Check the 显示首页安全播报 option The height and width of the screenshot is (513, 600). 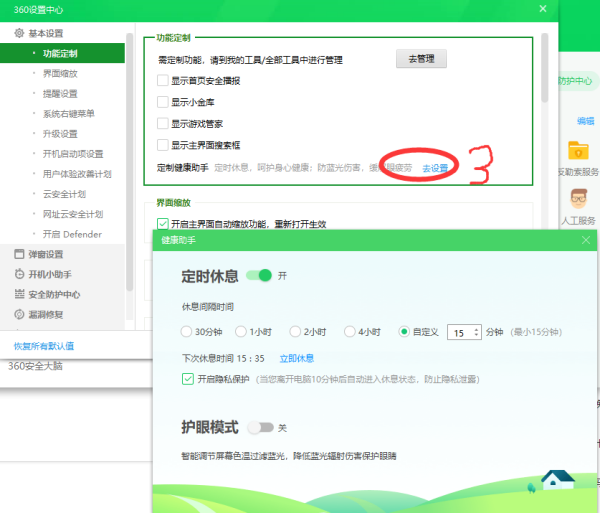click(163, 80)
